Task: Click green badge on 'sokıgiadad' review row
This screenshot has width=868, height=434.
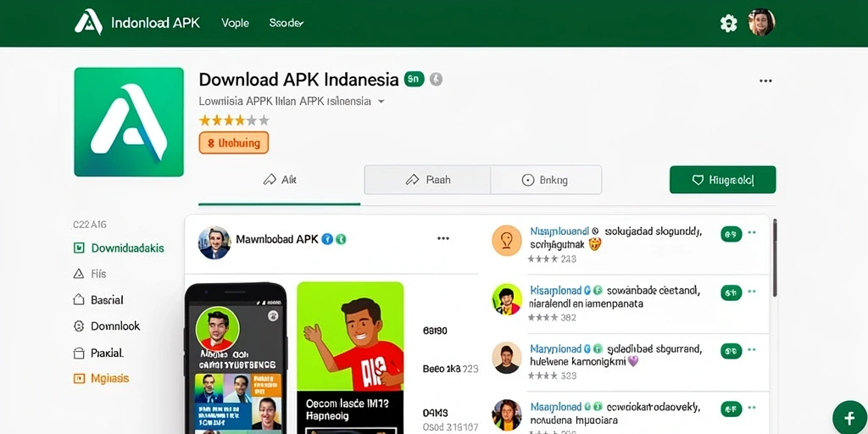Action: 732,234
